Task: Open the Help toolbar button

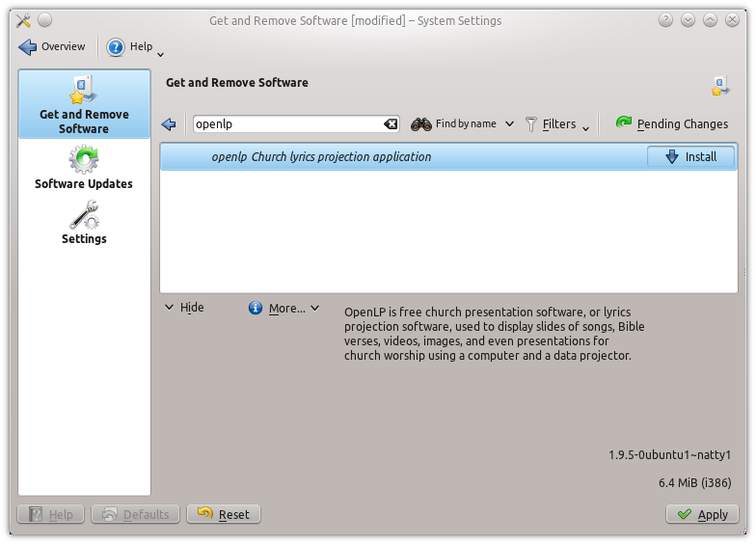Action: [x=129, y=46]
